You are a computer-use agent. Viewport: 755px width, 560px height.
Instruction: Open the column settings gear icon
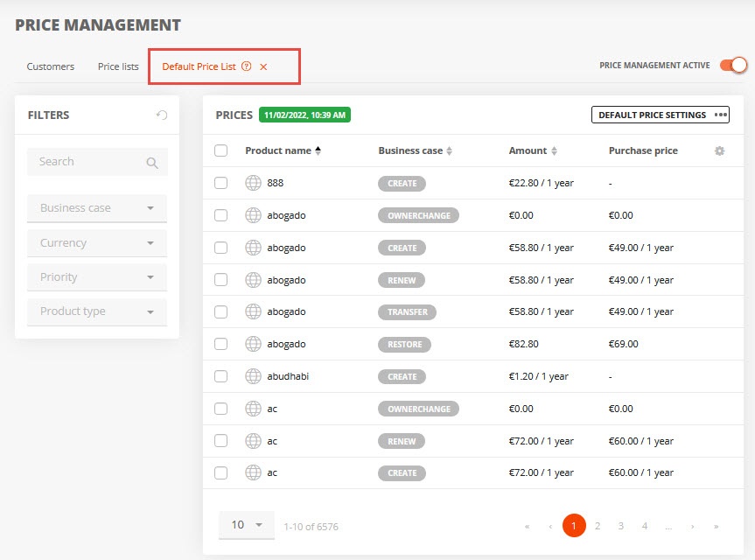click(x=719, y=150)
